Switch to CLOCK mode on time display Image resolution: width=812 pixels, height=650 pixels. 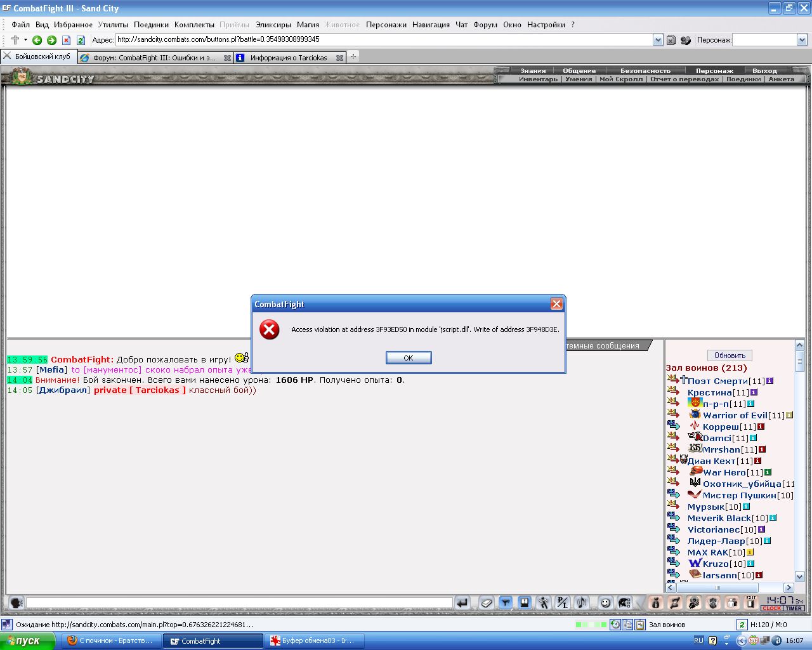coord(771,608)
